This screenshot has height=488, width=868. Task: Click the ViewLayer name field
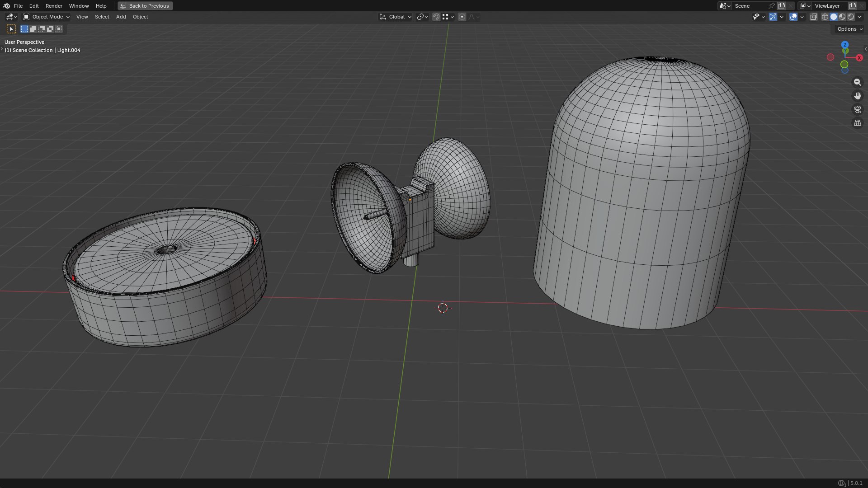830,6
